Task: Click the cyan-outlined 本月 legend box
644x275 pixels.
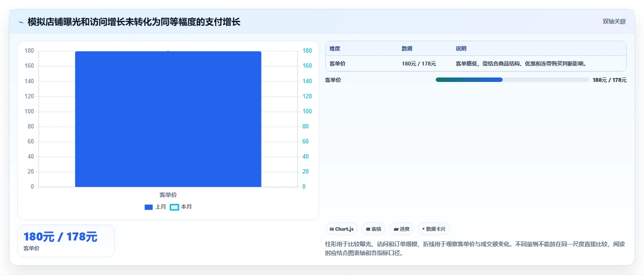Action: 174,207
